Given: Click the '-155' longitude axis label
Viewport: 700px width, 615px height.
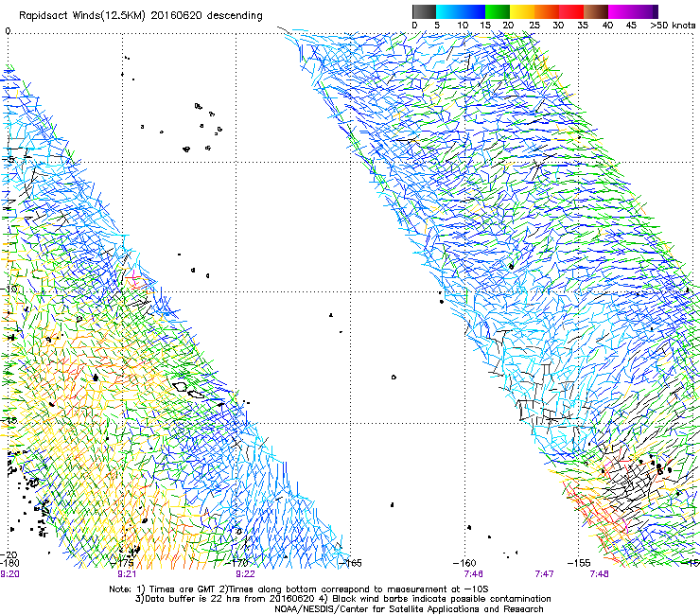Looking at the screenshot, I should [x=579, y=563].
